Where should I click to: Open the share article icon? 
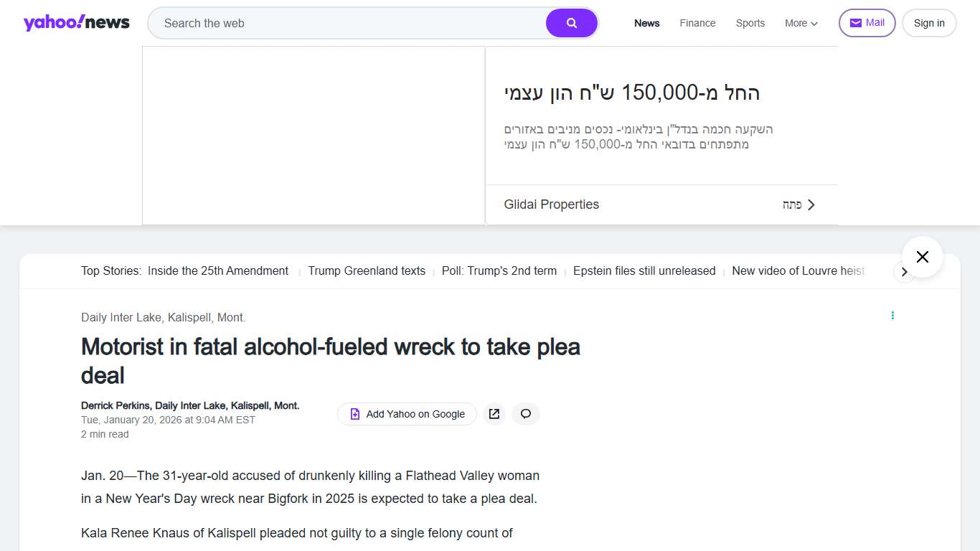pyautogui.click(x=494, y=414)
